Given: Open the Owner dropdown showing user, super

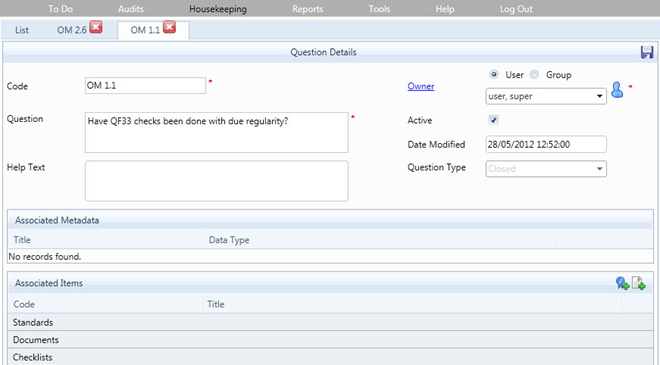Looking at the screenshot, I should (x=546, y=96).
